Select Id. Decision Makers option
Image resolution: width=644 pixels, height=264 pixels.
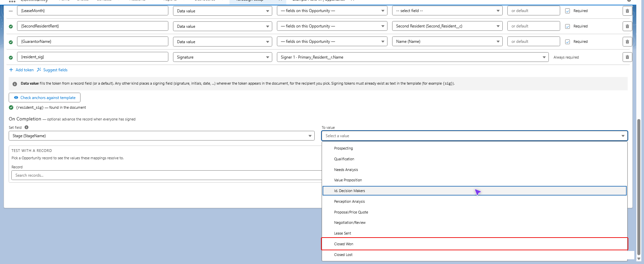pos(474,191)
